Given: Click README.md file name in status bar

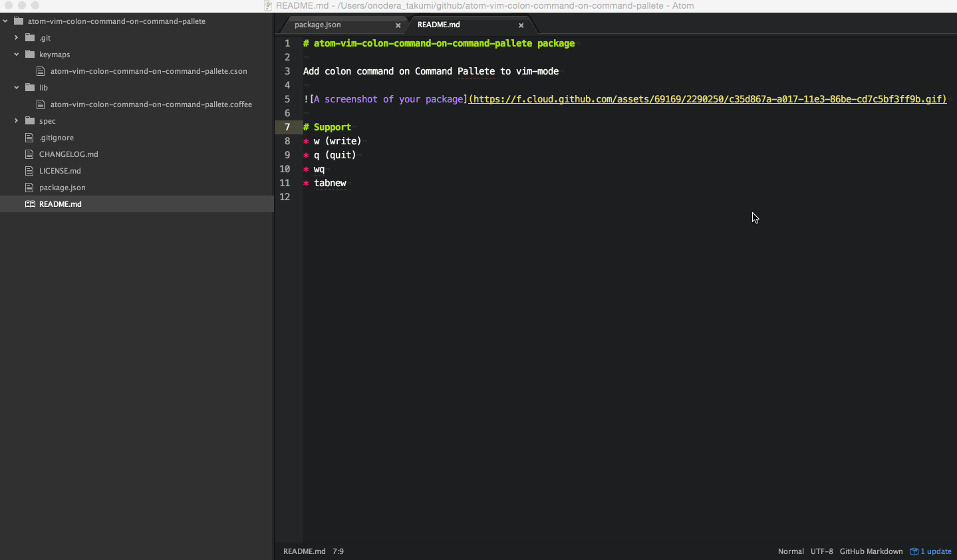Looking at the screenshot, I should (x=305, y=551).
